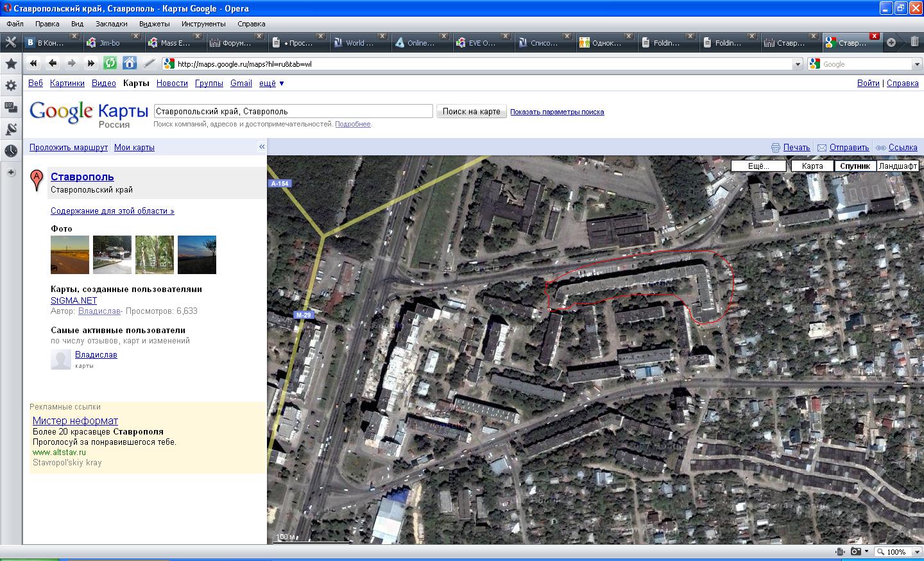Image resolution: width=924 pixels, height=561 pixels.
Task: Switch map to Карта view
Action: (x=812, y=166)
